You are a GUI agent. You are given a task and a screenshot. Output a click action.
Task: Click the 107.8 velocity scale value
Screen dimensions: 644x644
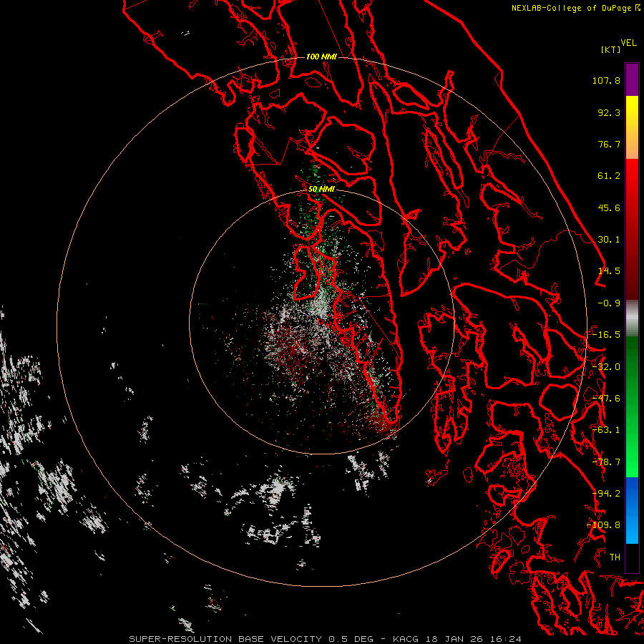coord(606,80)
